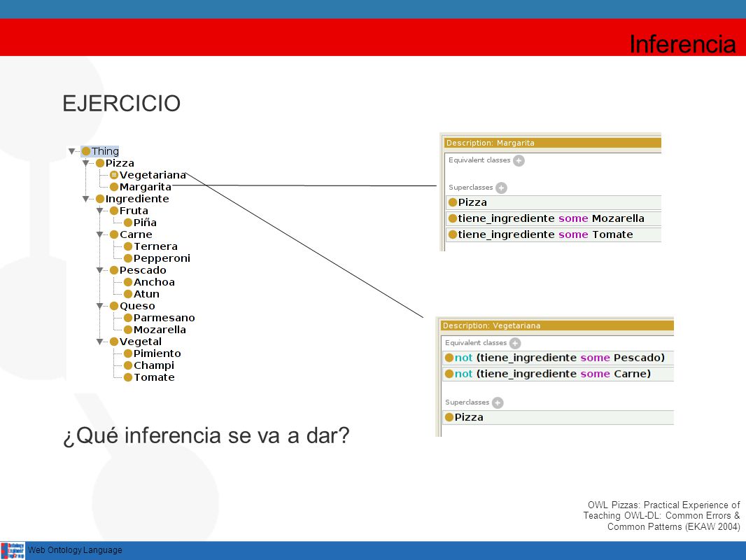
Task: Select the Carne class
Action: [x=136, y=234]
